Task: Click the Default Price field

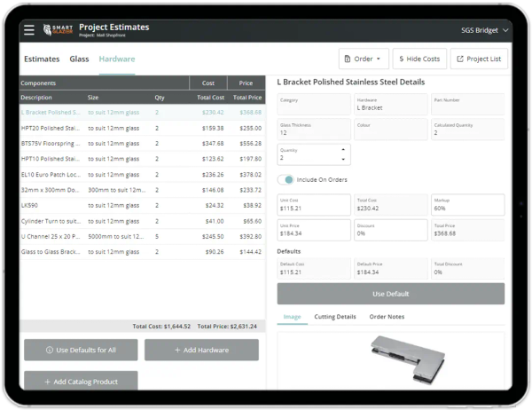Action: 390,268
